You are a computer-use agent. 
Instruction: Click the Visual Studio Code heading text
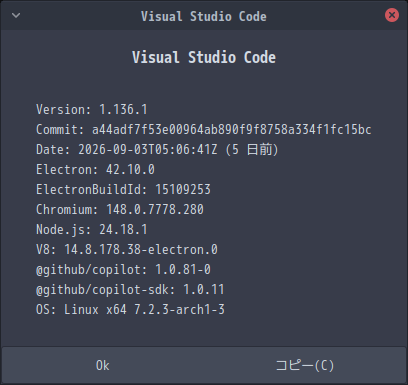pos(204,57)
